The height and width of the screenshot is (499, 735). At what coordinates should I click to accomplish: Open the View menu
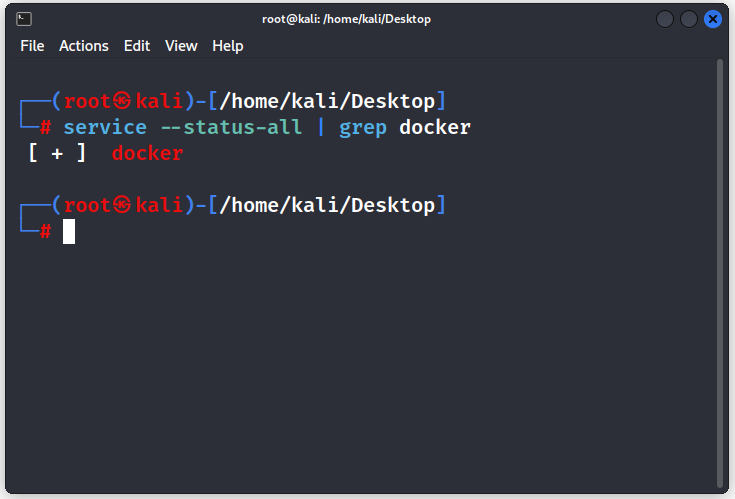point(181,46)
